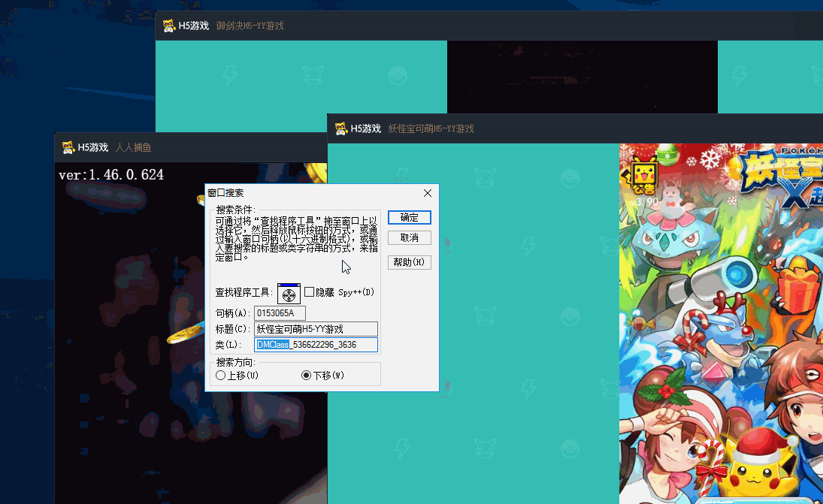Enable the 隐藏 Spy++ checkbox
The width and height of the screenshot is (823, 504).
(309, 292)
